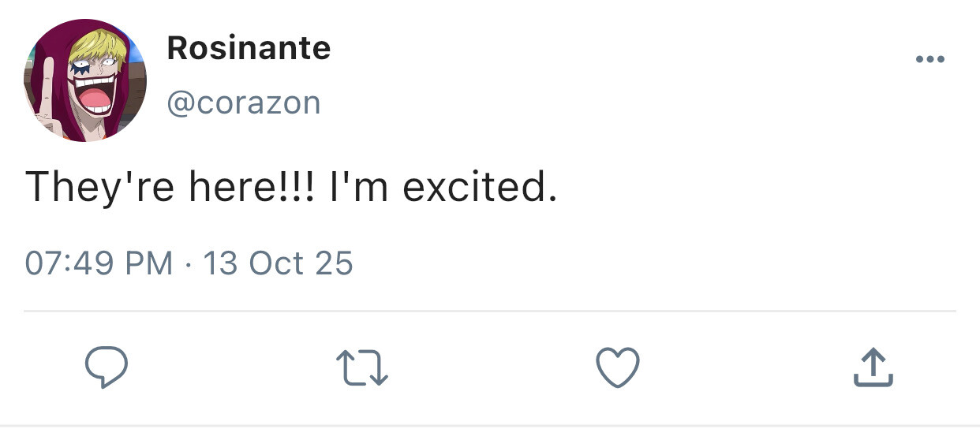Image resolution: width=980 pixels, height=440 pixels.
Task: Click the reply speech bubble icon
Action: point(106,368)
